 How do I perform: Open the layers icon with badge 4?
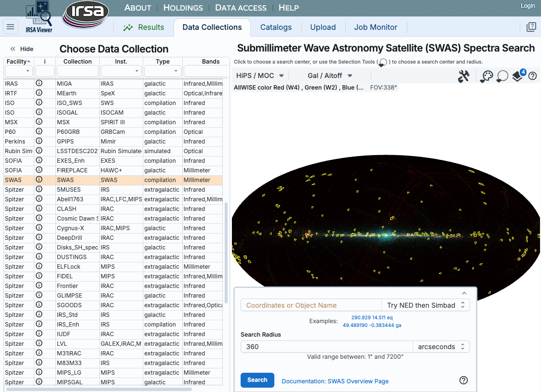518,76
